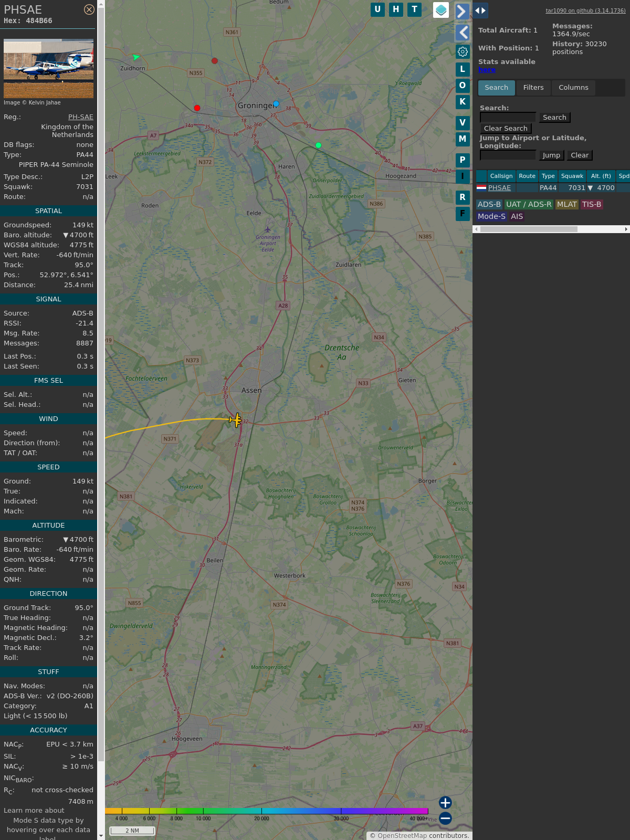Click the Baro. altitude 4700 ft value

tap(78, 235)
